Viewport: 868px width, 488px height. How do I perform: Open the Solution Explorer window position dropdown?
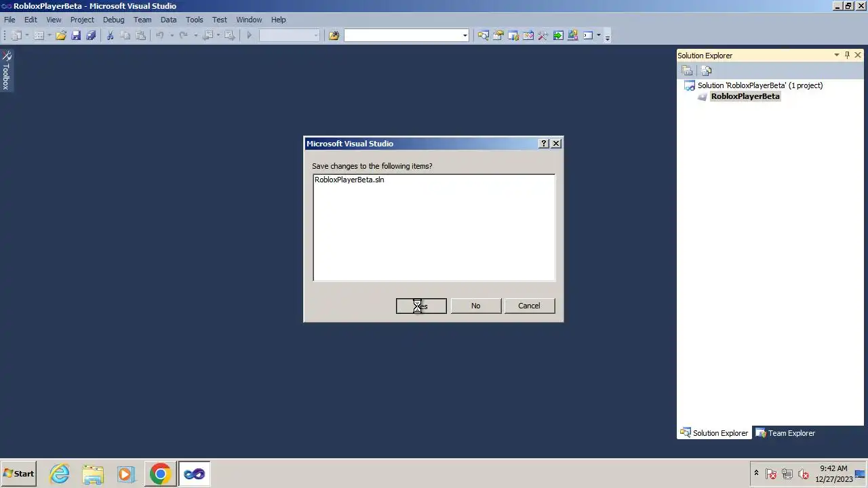[x=836, y=55]
